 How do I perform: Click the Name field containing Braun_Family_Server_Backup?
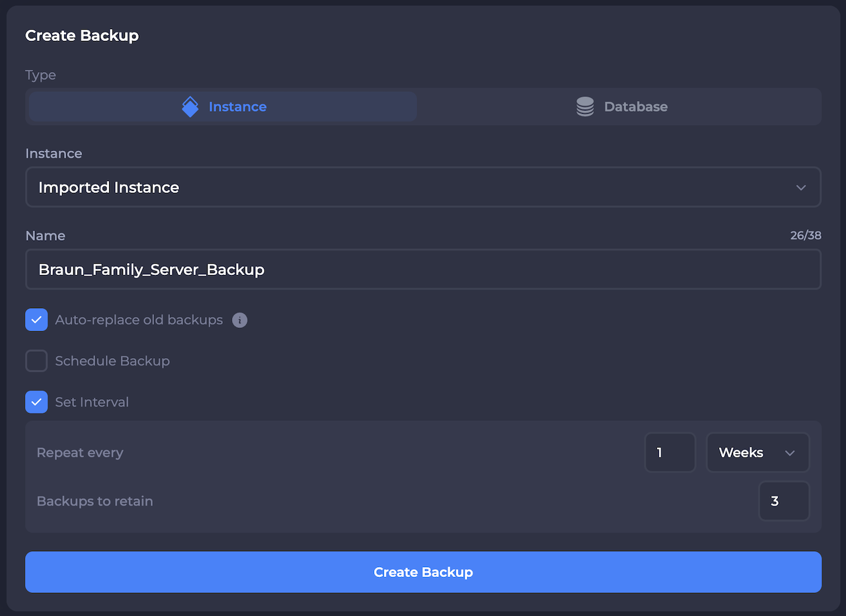(x=423, y=269)
